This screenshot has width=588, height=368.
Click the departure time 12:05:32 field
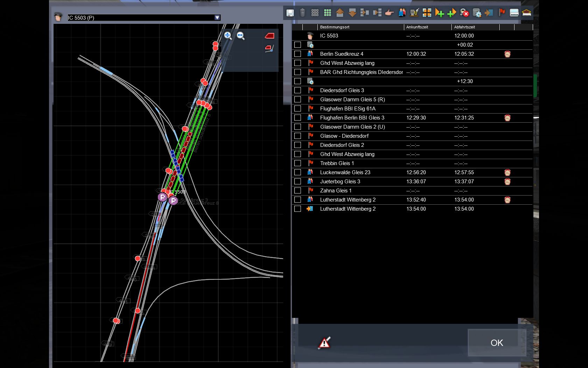coord(464,54)
